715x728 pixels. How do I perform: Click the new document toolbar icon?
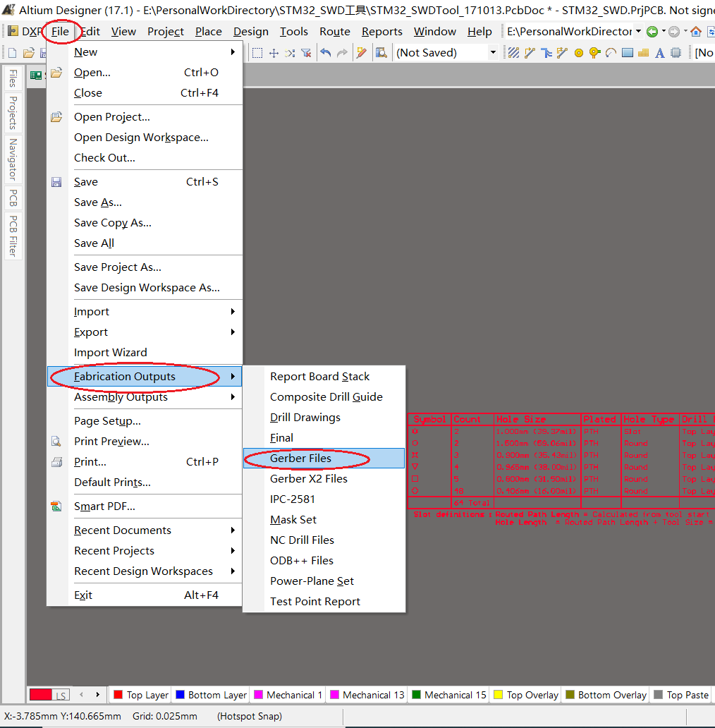[x=12, y=53]
